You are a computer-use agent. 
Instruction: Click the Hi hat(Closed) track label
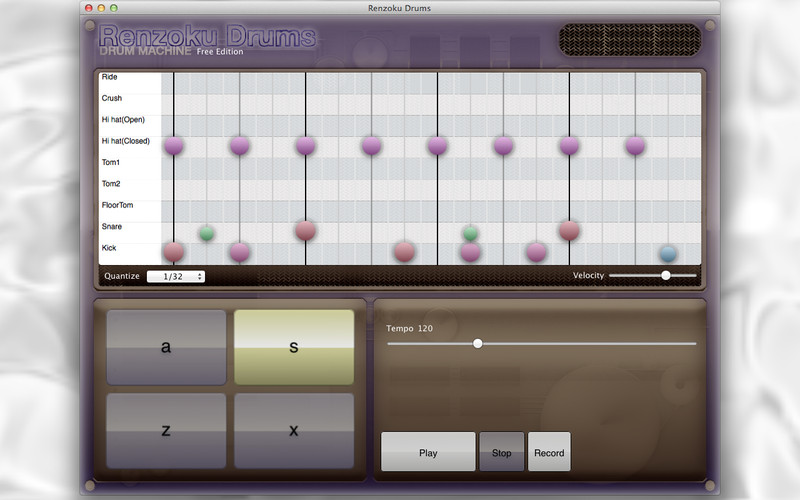tap(126, 141)
